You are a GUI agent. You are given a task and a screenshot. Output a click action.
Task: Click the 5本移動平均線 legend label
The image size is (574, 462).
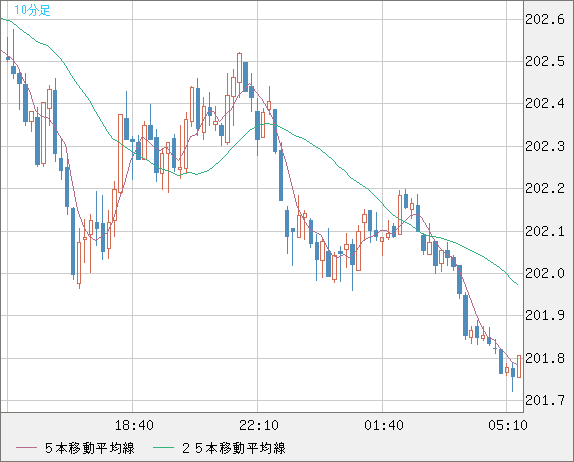point(90,448)
